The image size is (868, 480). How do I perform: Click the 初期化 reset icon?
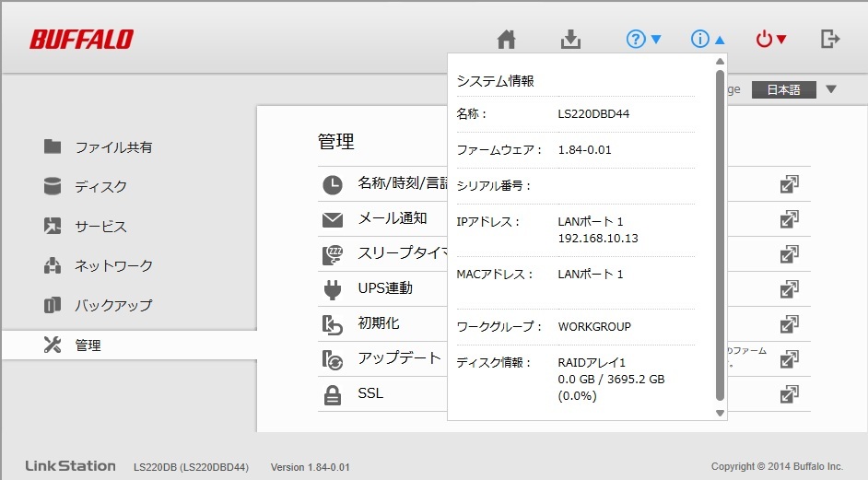pyautogui.click(x=333, y=324)
